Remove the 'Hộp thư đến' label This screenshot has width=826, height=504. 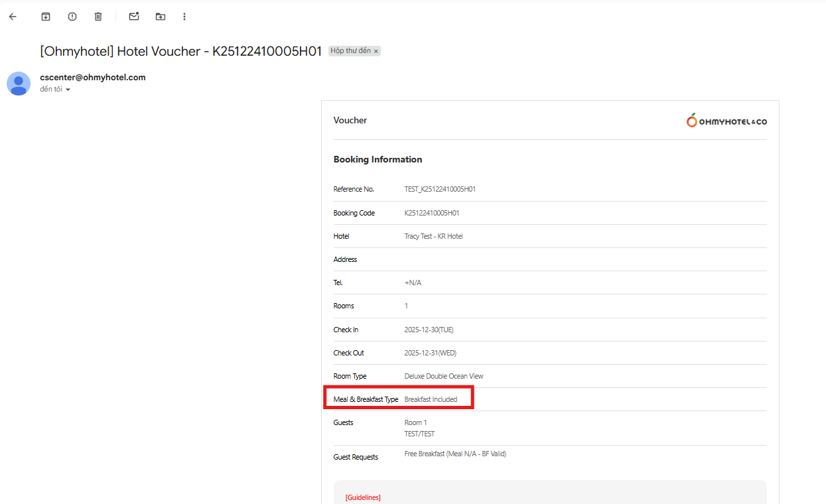(376, 51)
